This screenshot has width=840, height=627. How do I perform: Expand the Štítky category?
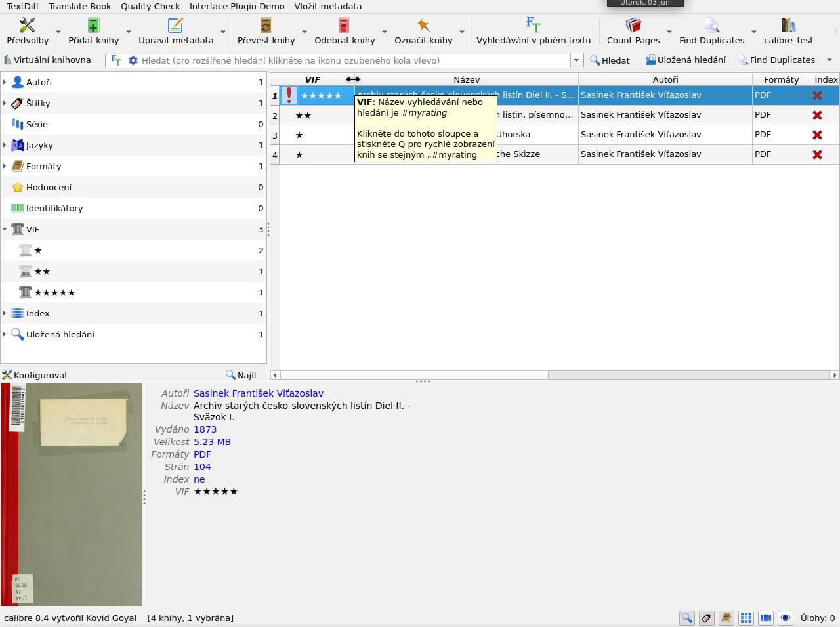point(5,103)
